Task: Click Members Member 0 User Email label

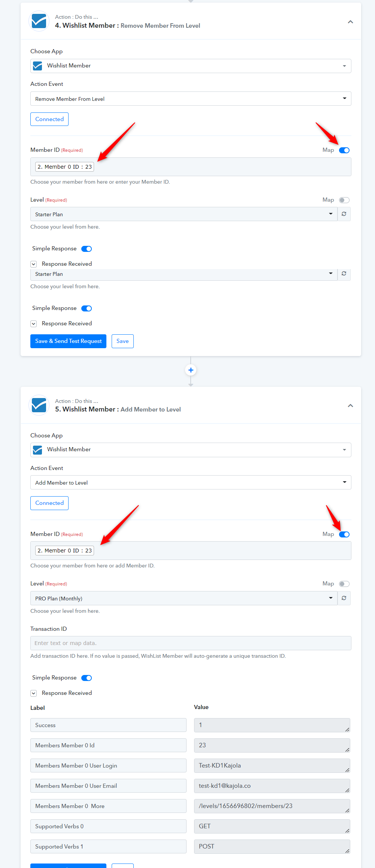Action: click(108, 786)
